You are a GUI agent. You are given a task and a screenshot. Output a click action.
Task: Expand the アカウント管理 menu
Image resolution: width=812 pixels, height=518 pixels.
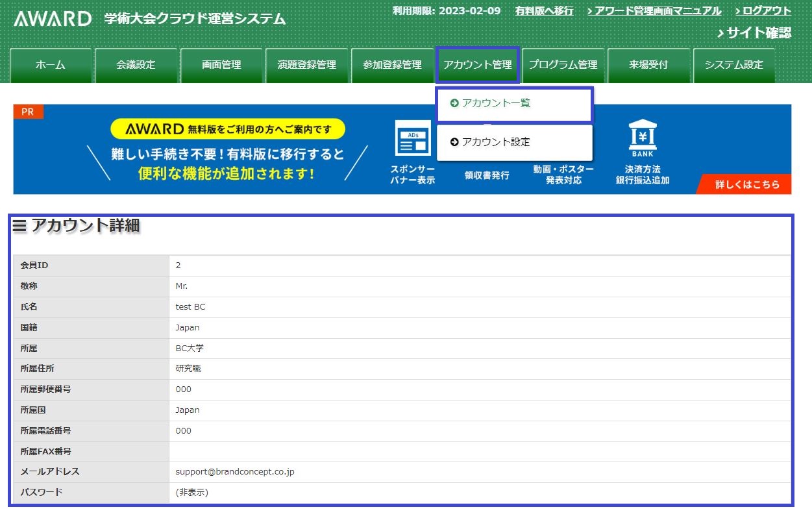(x=478, y=65)
